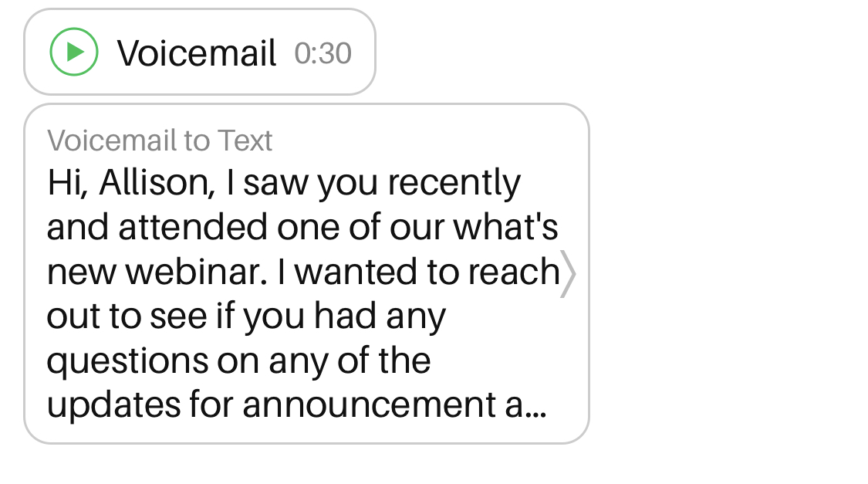
Task: Play the voicemail recording
Action: point(74,52)
